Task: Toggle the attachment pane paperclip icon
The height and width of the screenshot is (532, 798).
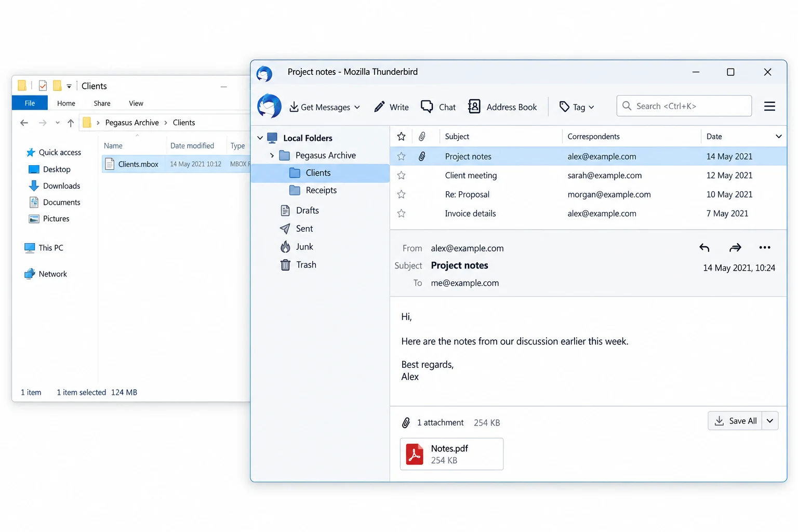Action: point(406,423)
